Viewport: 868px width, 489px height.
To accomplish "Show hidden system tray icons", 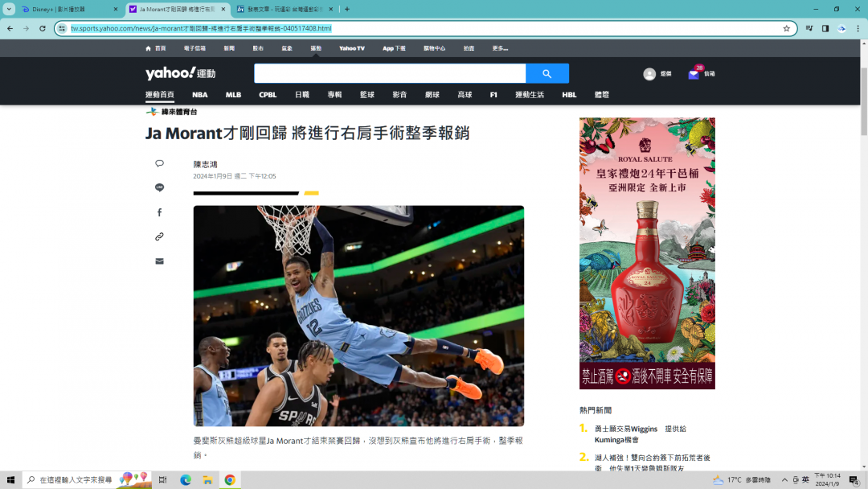I will coord(784,479).
